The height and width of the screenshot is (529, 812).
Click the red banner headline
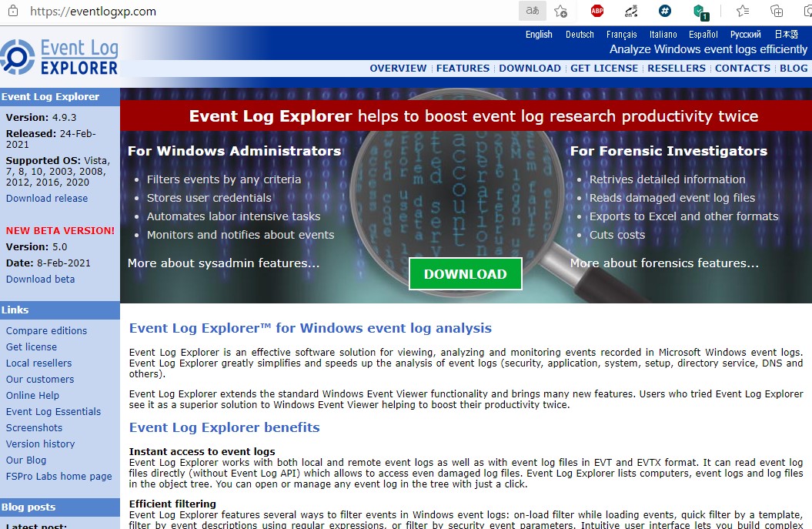pyautogui.click(x=473, y=116)
